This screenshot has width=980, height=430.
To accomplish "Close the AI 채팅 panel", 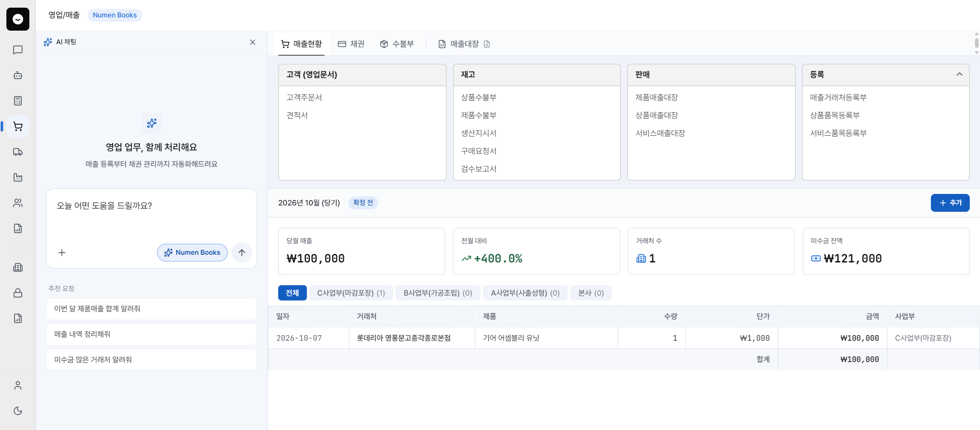I will [253, 42].
